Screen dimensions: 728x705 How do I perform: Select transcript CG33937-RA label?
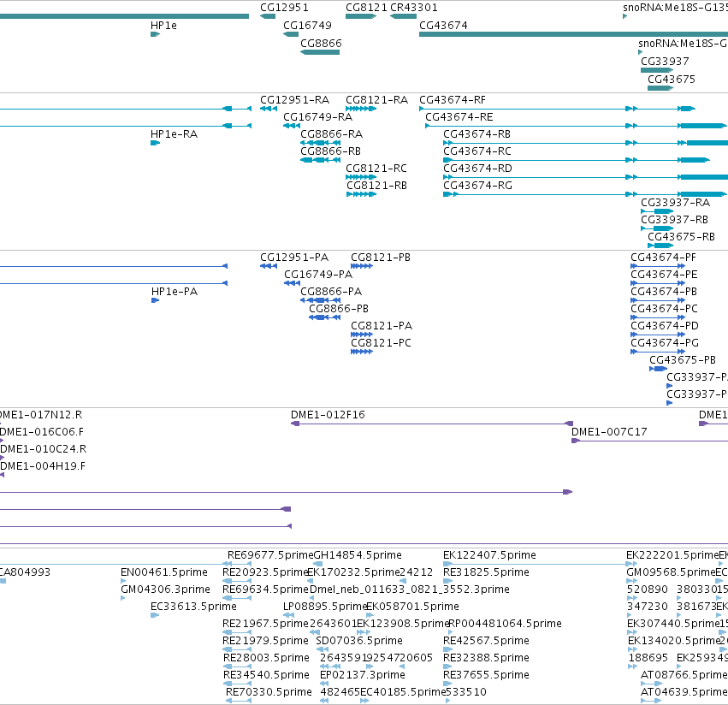675,203
